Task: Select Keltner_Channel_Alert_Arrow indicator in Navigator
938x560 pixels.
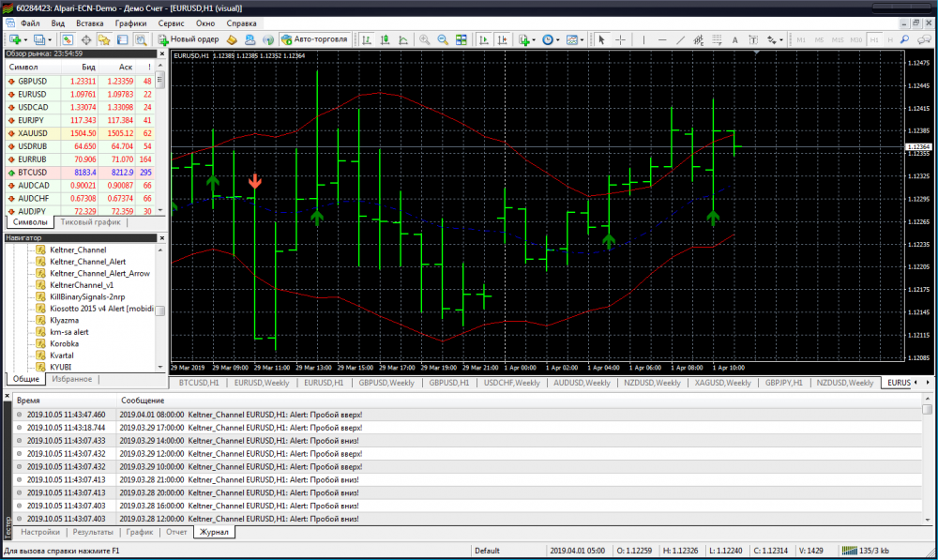Action: (x=100, y=273)
